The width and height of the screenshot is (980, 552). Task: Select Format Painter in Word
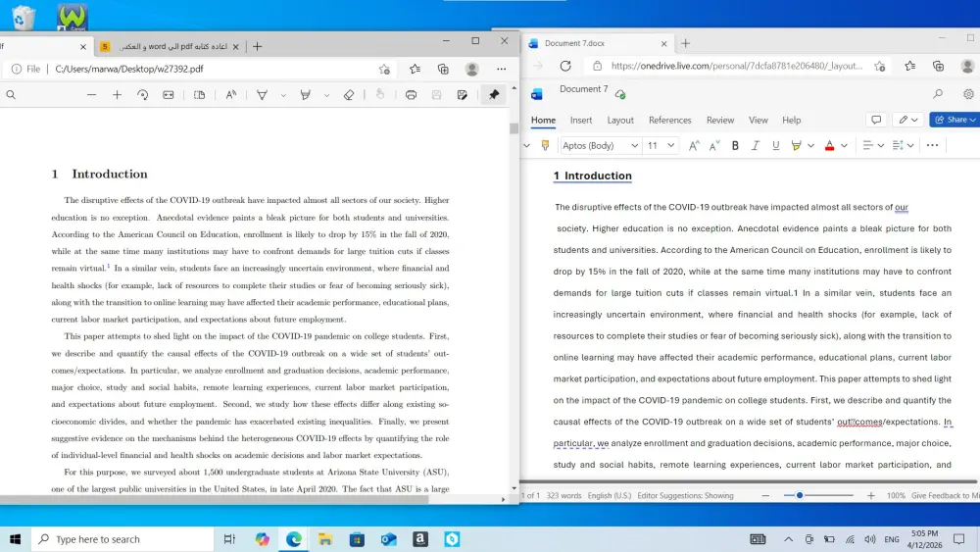[x=545, y=146]
